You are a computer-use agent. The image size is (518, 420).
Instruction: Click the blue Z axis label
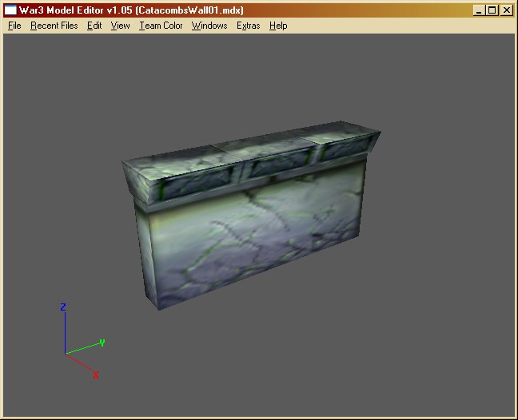tap(63, 307)
